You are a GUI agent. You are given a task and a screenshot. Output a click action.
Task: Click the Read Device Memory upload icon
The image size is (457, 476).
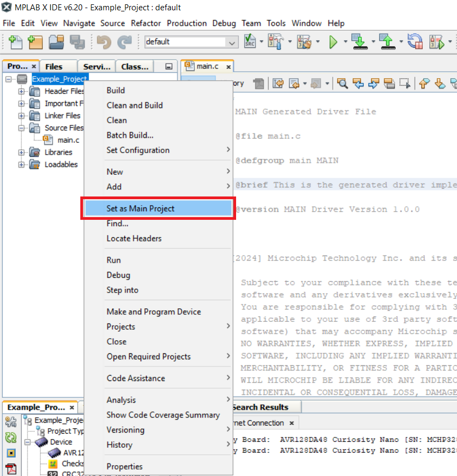tap(388, 42)
